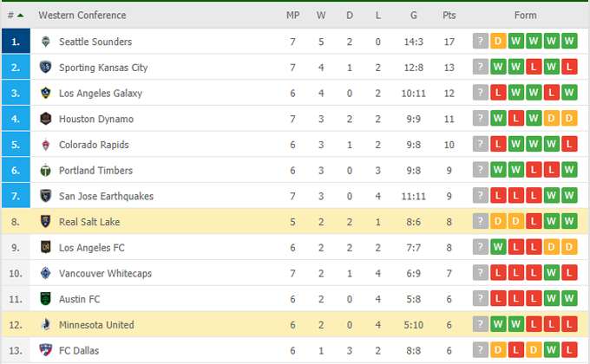This screenshot has height=364, width=590.
Task: Click the Minnesota United team logo
Action: pos(46,325)
